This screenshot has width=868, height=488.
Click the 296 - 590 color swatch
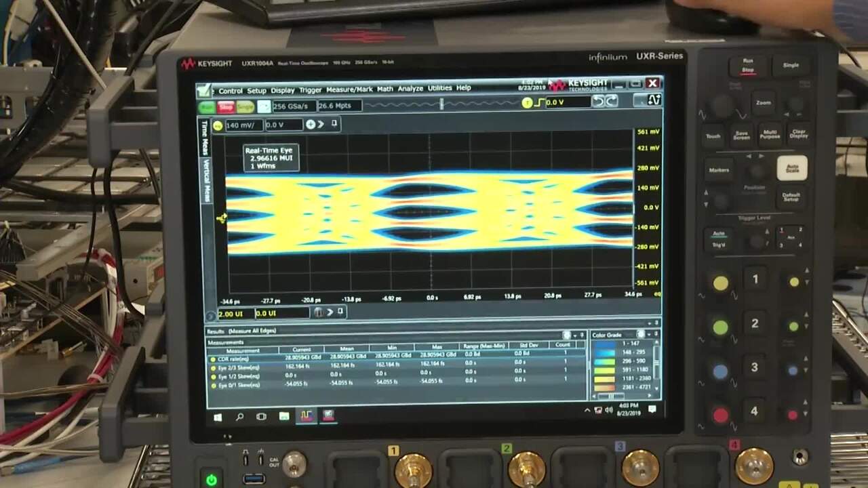pos(604,361)
